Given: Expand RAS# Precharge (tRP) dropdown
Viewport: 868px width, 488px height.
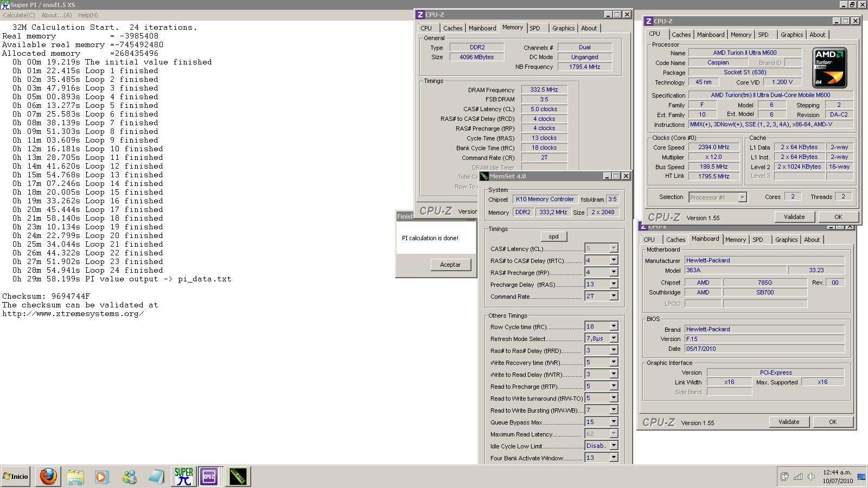Looking at the screenshot, I should (614, 272).
